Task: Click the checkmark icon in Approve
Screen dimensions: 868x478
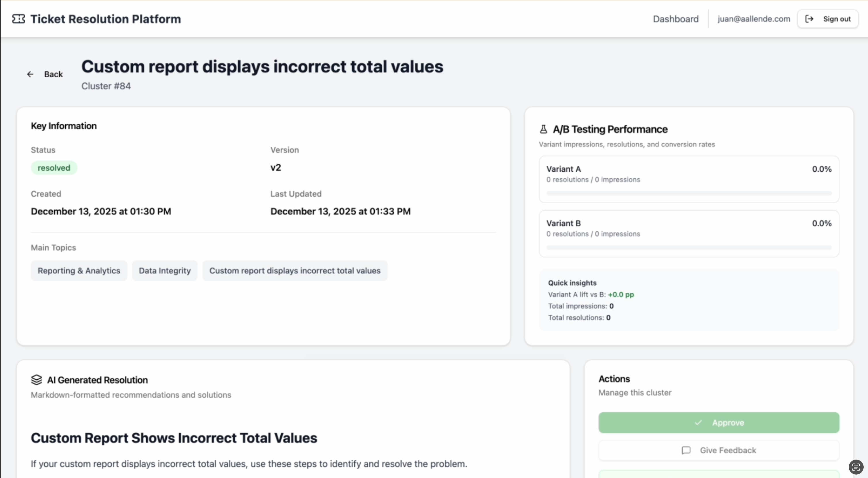Action: [698, 422]
